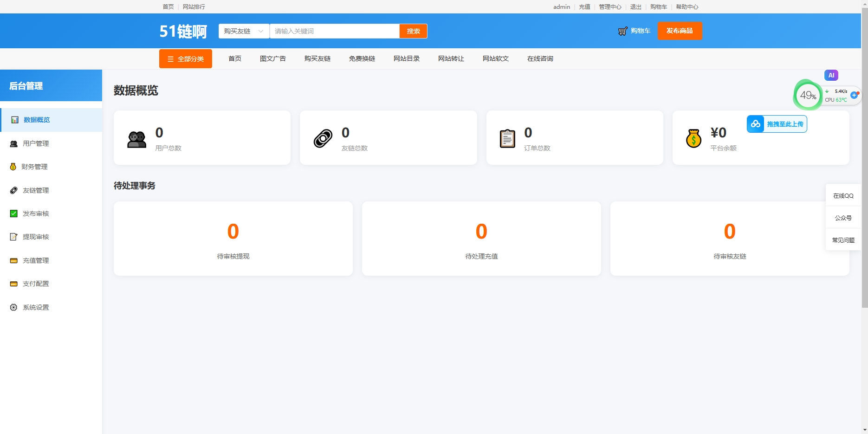Open the 购买友链 search category dropdown
This screenshot has width=868, height=434.
(x=244, y=31)
